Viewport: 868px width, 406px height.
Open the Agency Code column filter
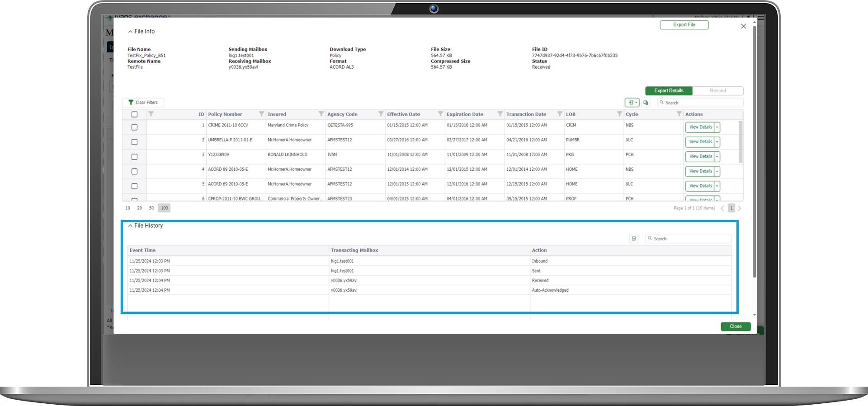pos(381,114)
